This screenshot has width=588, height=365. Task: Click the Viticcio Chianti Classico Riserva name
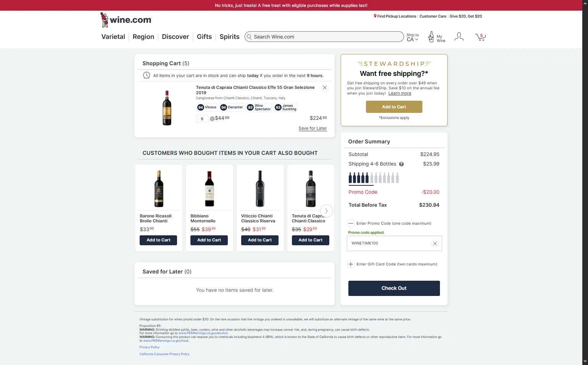click(258, 219)
